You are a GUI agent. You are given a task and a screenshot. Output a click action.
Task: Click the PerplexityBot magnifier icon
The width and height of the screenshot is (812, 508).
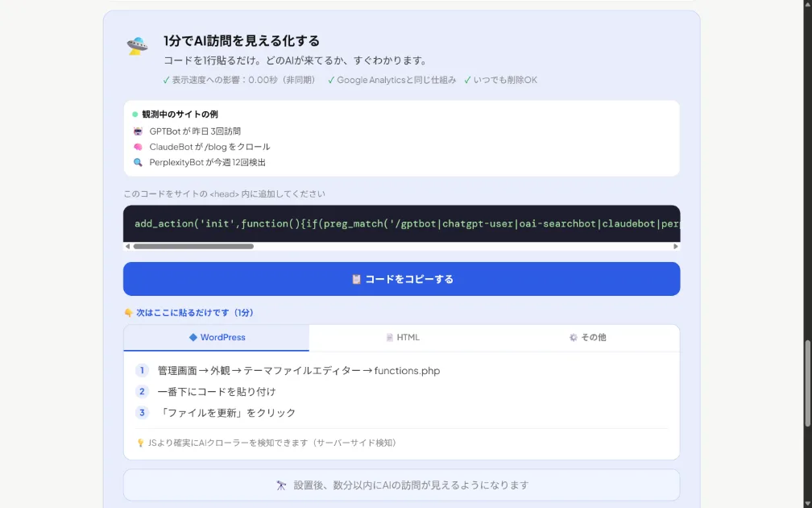(x=136, y=162)
